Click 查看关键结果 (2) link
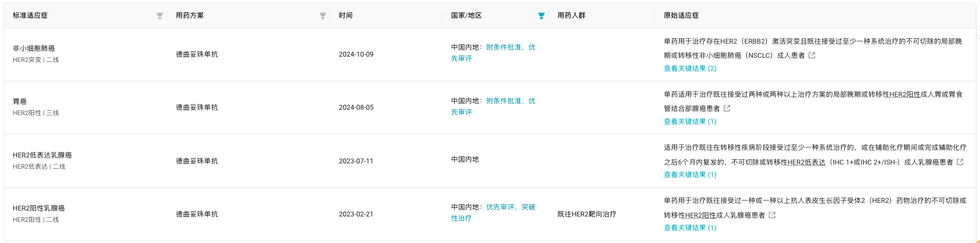Image resolution: width=980 pixels, height=243 pixels. point(690,68)
